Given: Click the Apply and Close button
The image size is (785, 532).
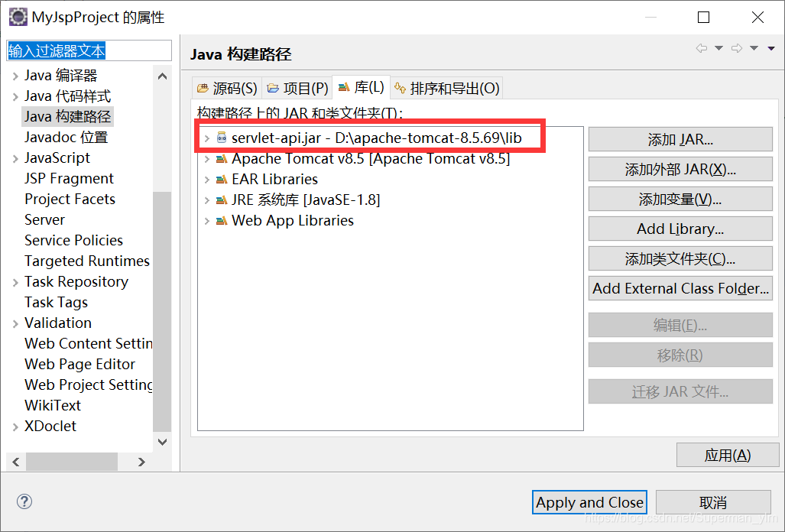Looking at the screenshot, I should point(589,502).
